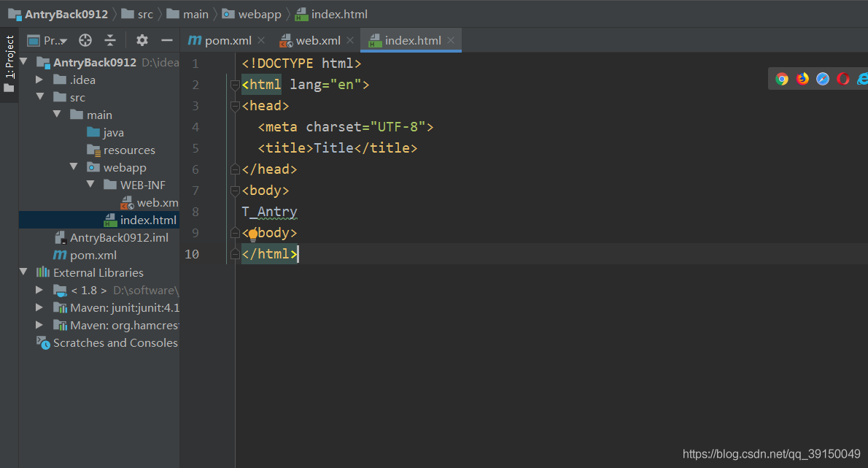Expand Maven: junit library node
Image resolution: width=868 pixels, height=468 pixels.
point(39,307)
